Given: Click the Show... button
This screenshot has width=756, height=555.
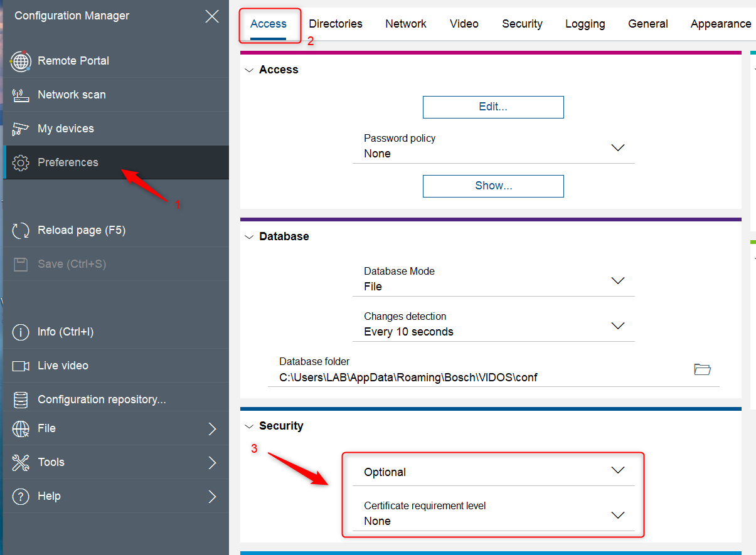Looking at the screenshot, I should [x=493, y=186].
